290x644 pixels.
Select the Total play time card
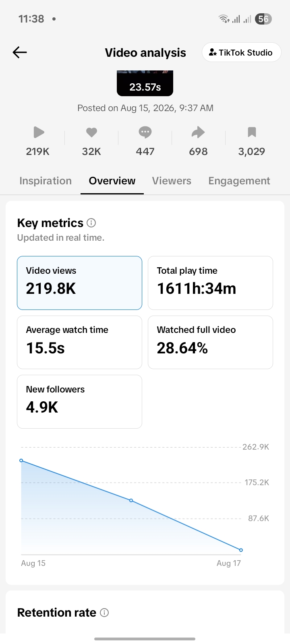[210, 283]
